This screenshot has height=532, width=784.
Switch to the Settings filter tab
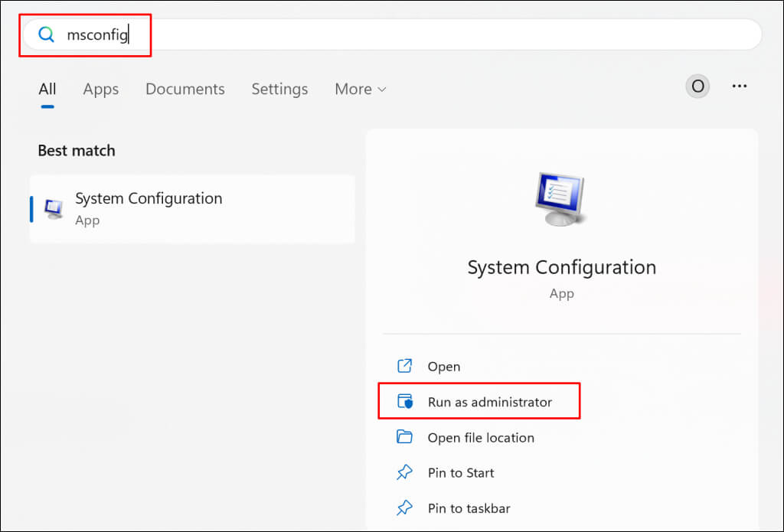(279, 89)
